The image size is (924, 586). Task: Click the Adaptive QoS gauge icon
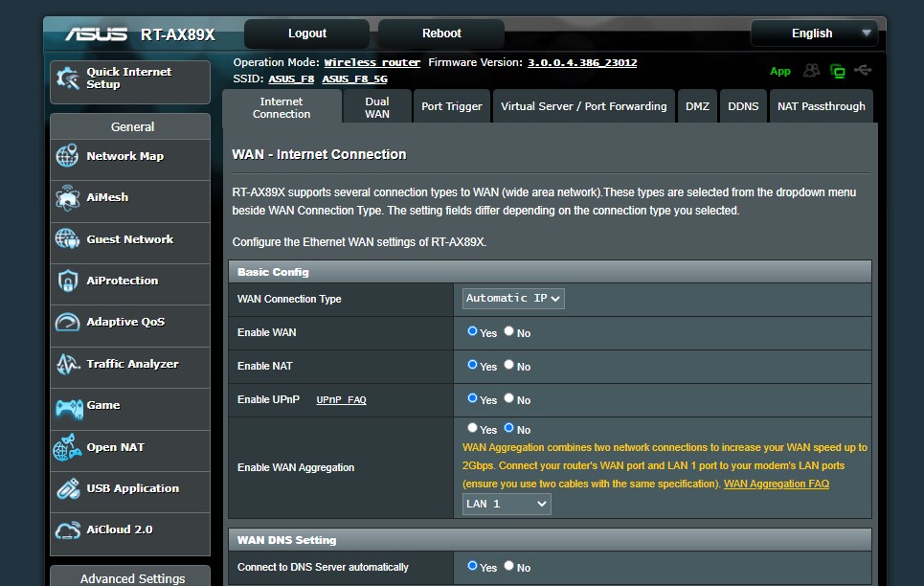click(x=67, y=322)
